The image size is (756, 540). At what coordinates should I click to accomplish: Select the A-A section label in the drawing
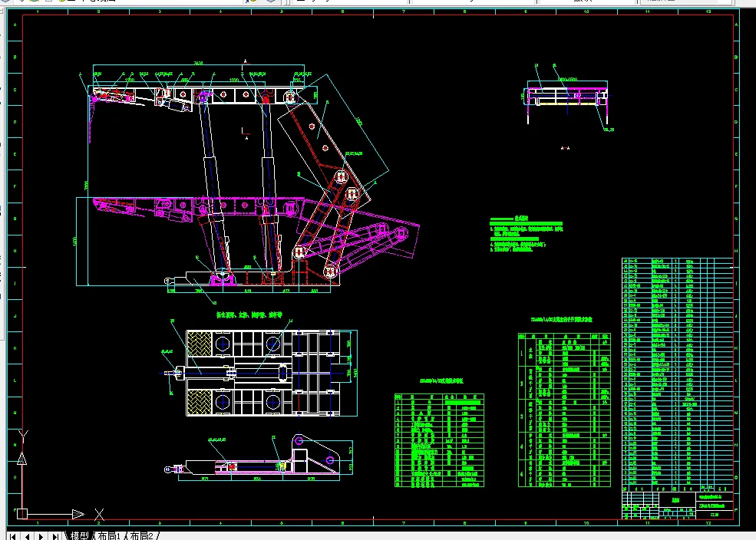click(x=565, y=148)
